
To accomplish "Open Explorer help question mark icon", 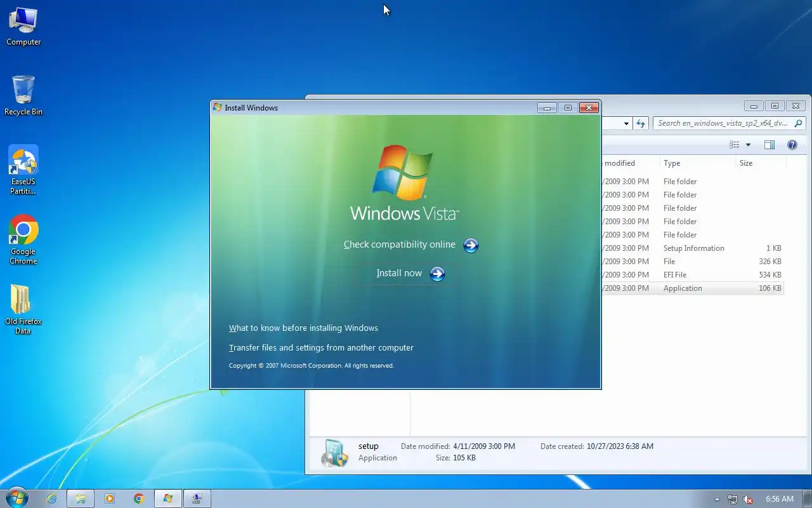I will point(792,145).
